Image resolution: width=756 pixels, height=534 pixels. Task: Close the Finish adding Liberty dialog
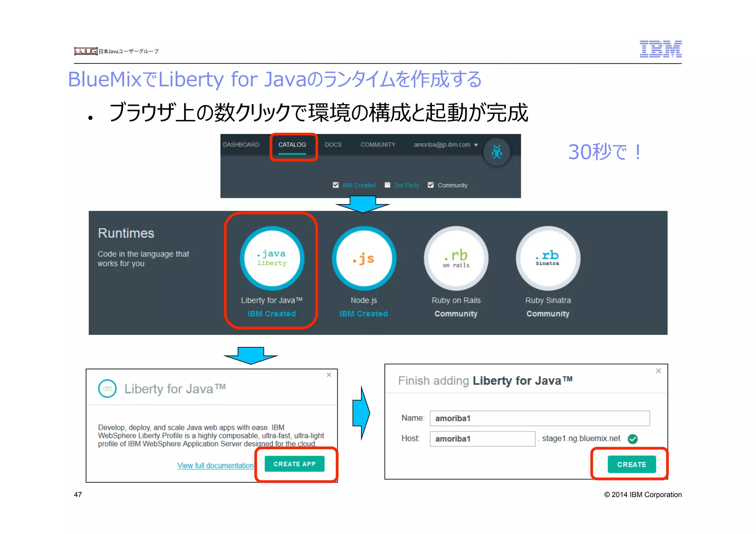659,371
